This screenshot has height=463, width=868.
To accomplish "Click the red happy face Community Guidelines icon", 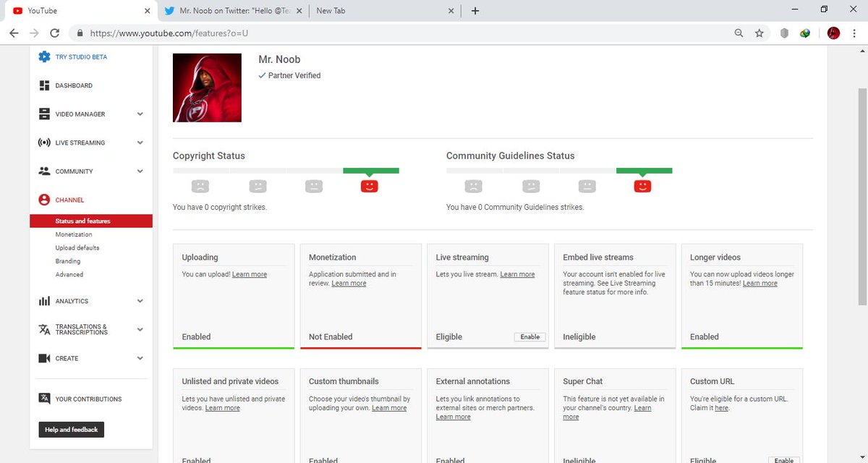I will point(642,186).
